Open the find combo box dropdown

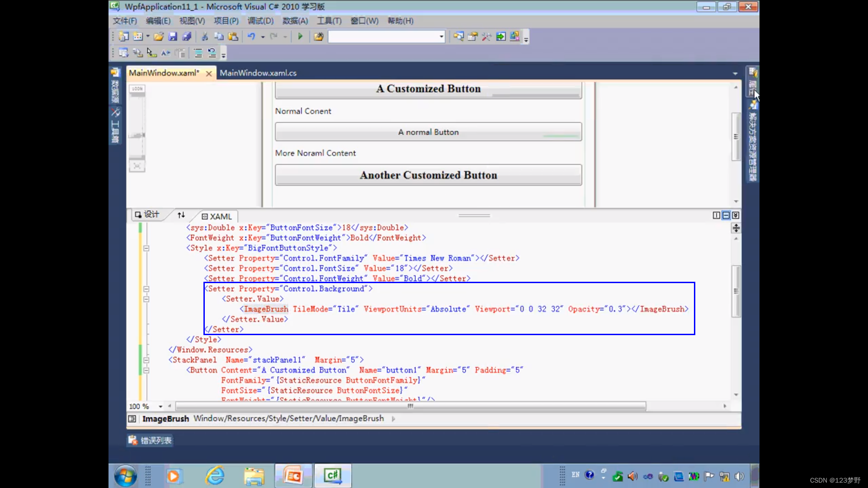coord(441,37)
